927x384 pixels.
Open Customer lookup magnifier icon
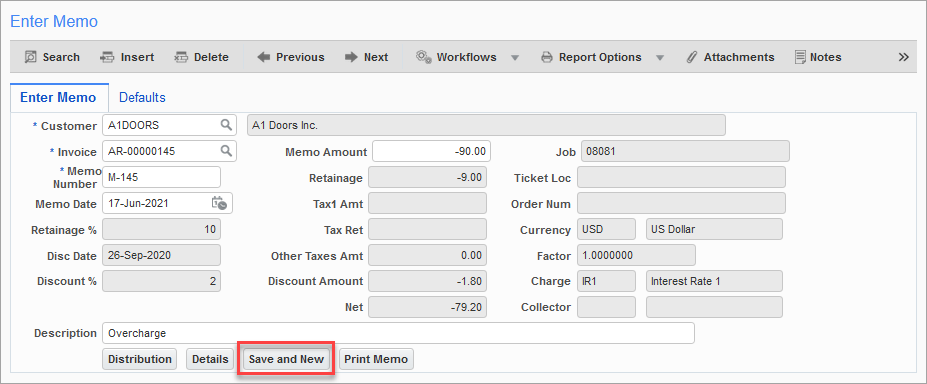(226, 125)
